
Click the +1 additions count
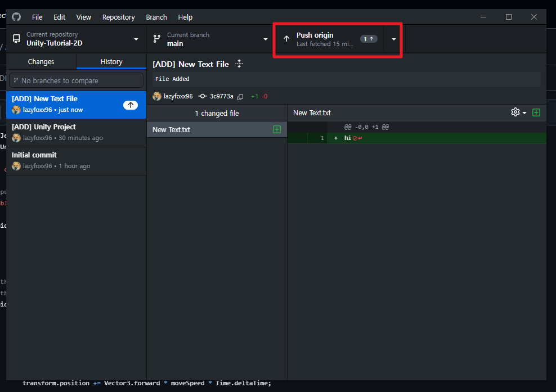254,96
